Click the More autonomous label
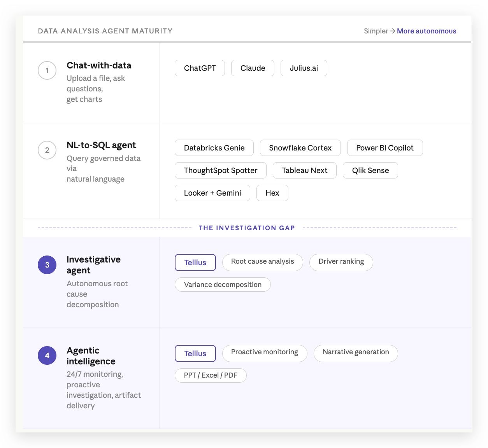Image resolution: width=488 pixels, height=448 pixels. [427, 31]
